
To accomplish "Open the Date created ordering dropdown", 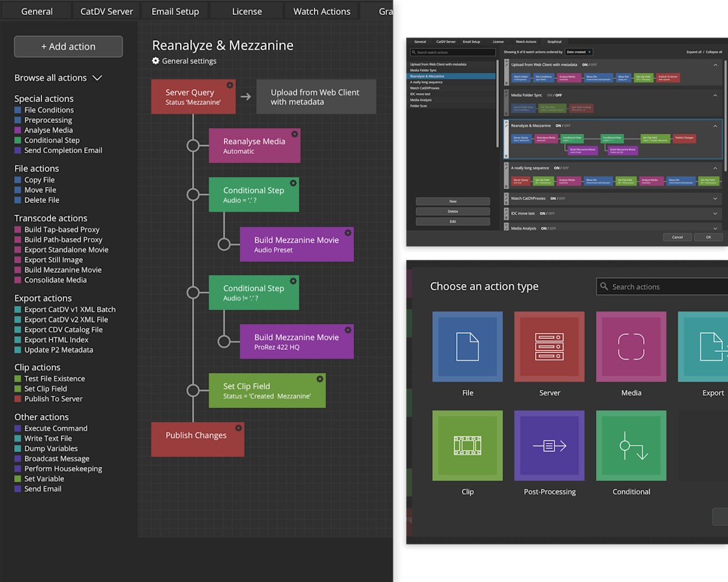I will [579, 52].
